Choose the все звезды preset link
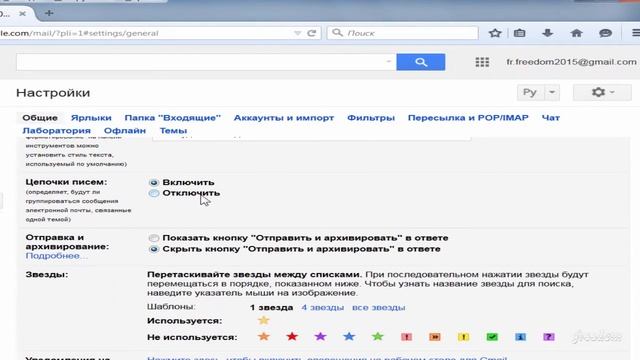The image size is (640, 360). click(378, 307)
